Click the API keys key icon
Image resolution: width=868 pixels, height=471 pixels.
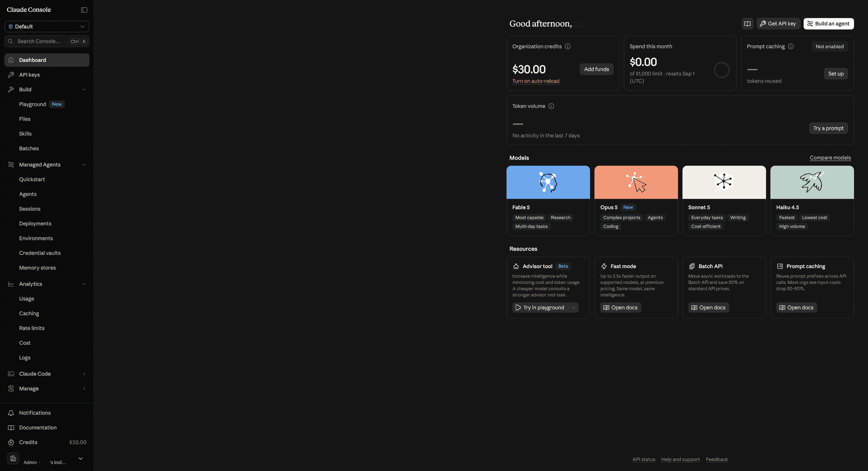point(11,75)
